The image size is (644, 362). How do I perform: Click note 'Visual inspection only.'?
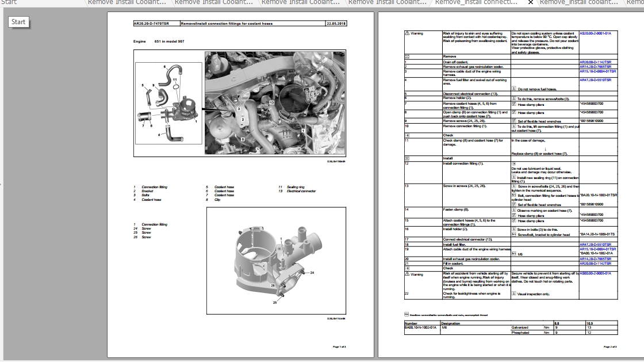tap(534, 294)
